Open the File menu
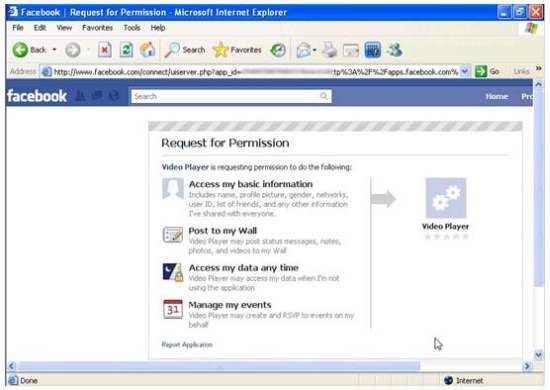The width and height of the screenshot is (550, 390). click(x=18, y=28)
